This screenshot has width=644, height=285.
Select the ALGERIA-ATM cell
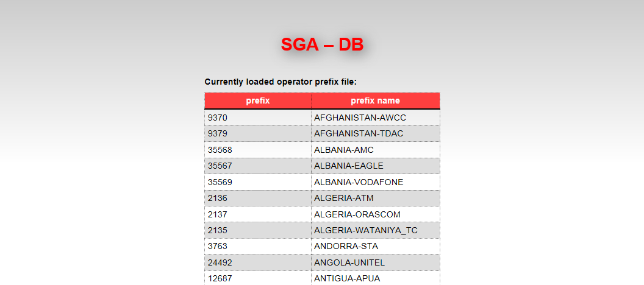click(376, 198)
